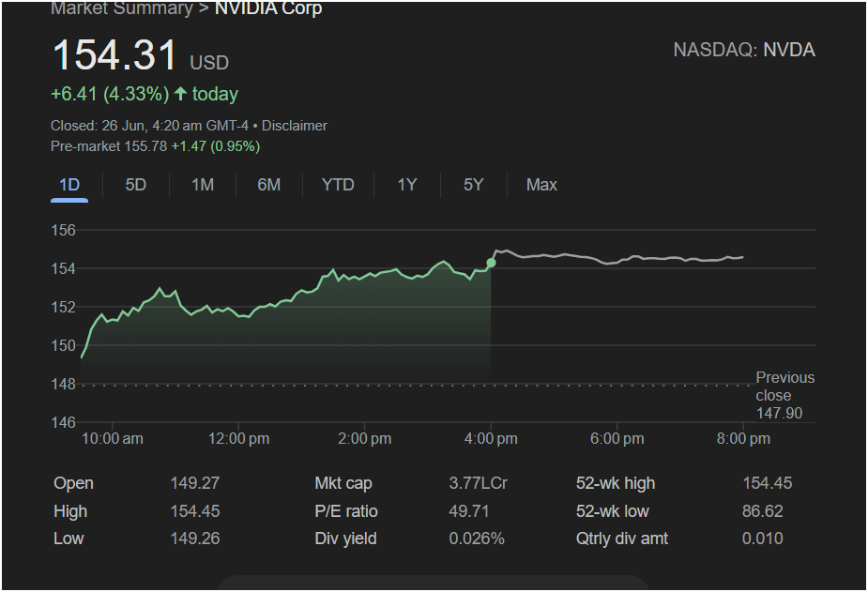Screen dimensions: 868x592
Task: Open the Disclaimer link
Action: point(294,126)
